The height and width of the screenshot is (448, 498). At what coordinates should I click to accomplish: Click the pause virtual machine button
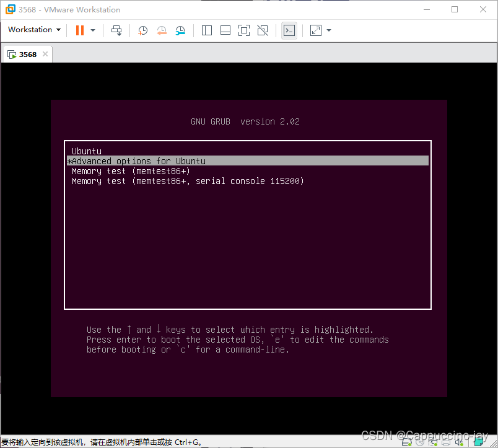[x=80, y=30]
